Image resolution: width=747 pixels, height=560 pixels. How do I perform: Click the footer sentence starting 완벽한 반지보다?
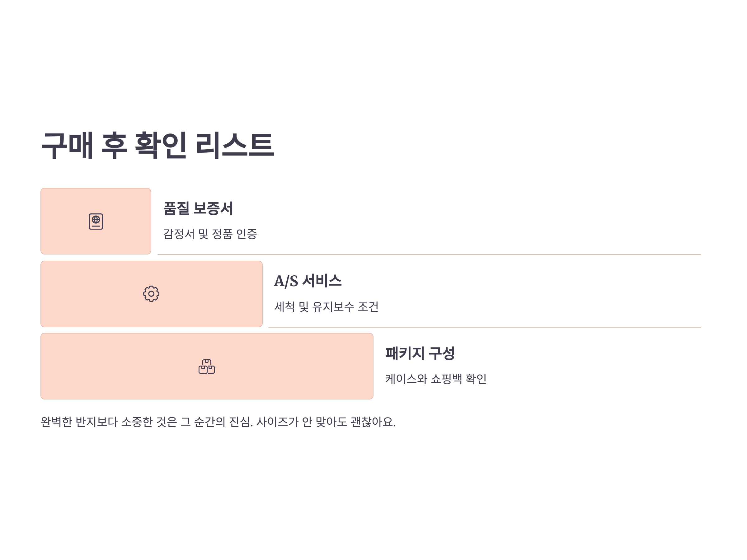218,422
